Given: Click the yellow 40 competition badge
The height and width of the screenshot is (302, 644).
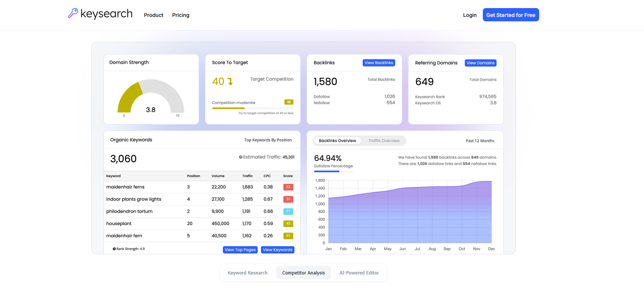Looking at the screenshot, I should point(289,102).
